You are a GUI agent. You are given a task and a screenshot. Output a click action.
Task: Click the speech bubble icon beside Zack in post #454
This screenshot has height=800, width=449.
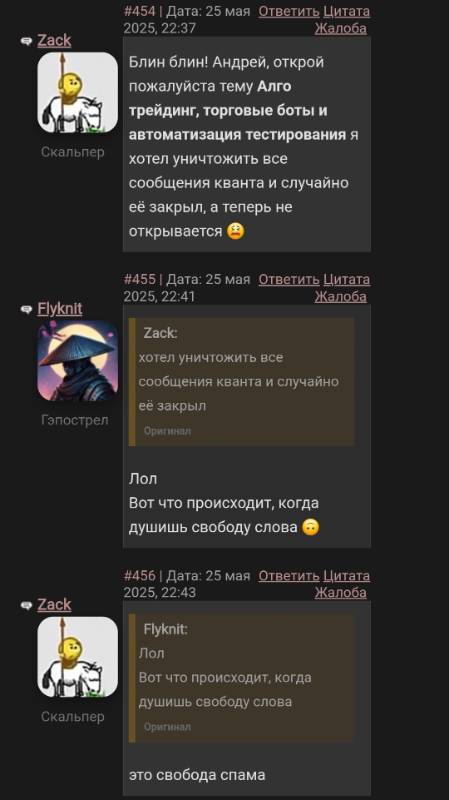tap(27, 41)
